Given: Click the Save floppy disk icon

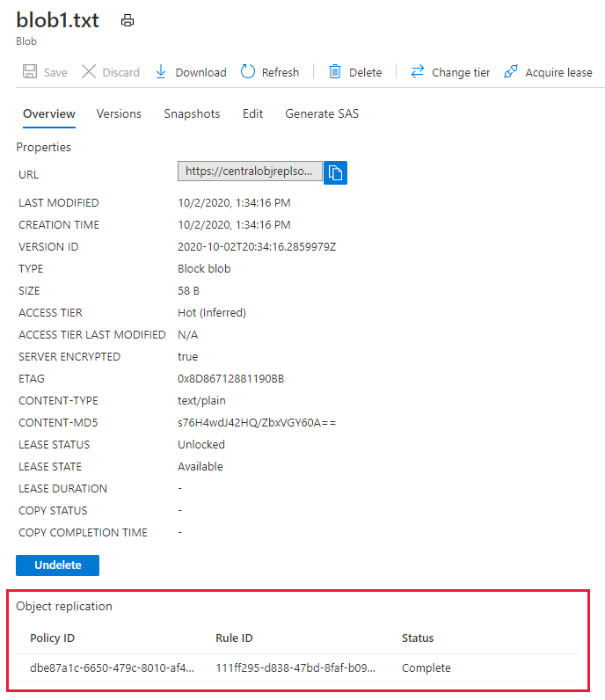Looking at the screenshot, I should (x=30, y=71).
